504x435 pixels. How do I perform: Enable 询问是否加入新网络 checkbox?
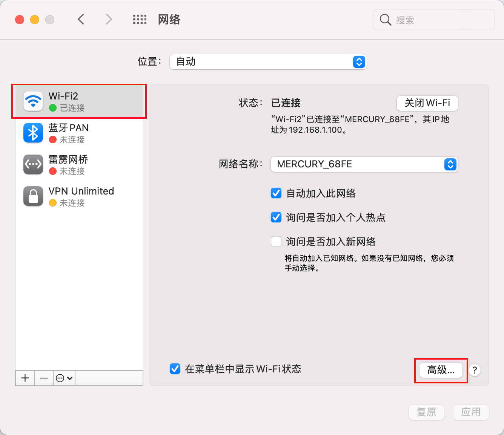[x=276, y=241]
